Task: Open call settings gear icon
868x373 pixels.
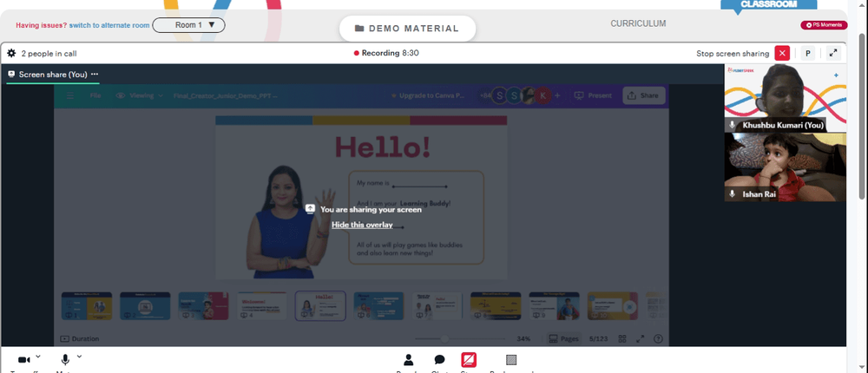Action: tap(11, 54)
